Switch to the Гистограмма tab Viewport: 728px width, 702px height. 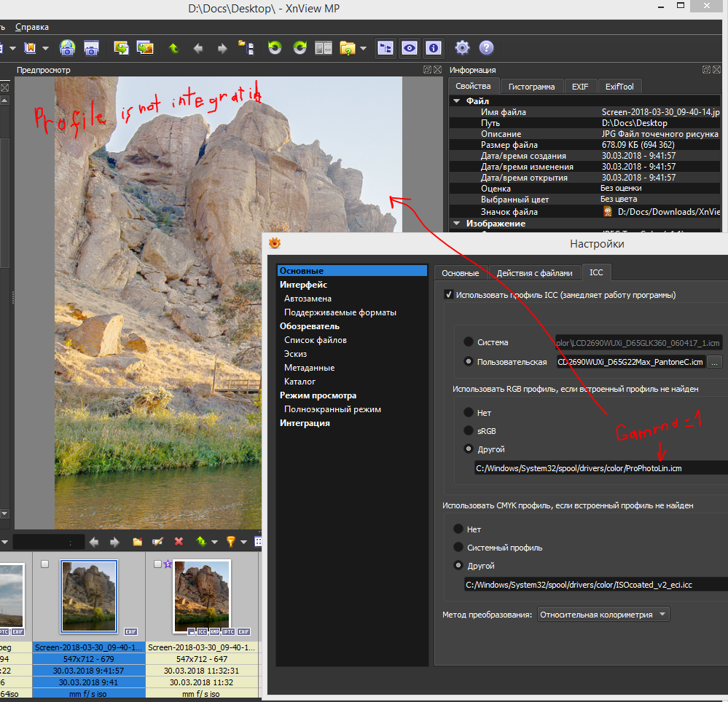531,87
